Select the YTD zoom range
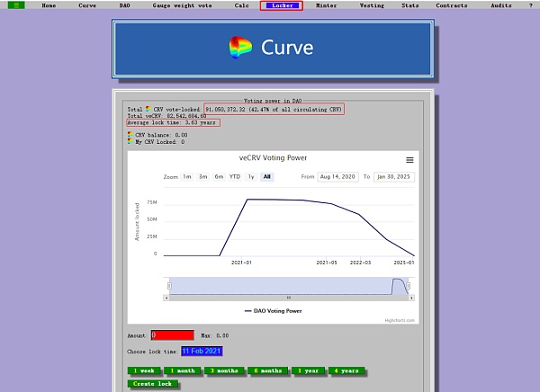Viewport: 540px width, 392px height. coord(234,176)
